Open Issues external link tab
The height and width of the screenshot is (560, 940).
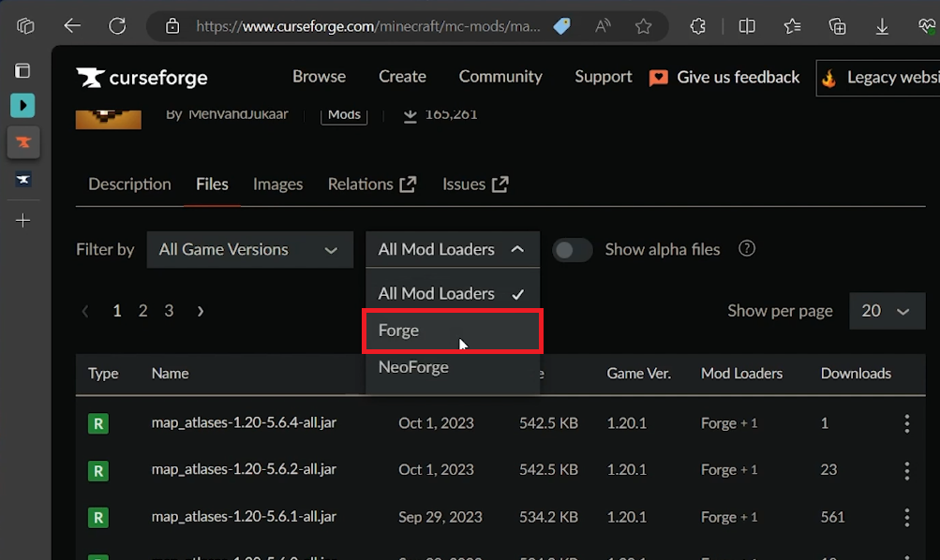tap(475, 184)
